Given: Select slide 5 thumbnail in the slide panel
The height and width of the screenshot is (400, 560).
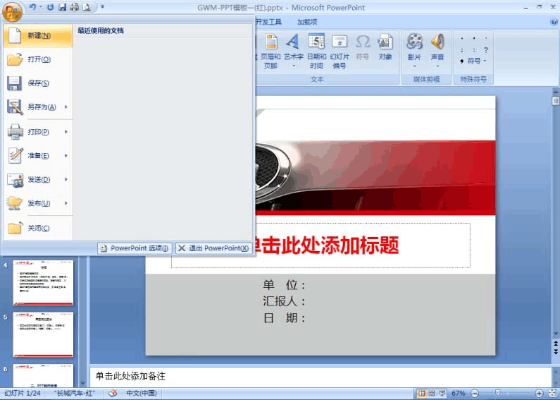Looking at the screenshot, I should click(43, 335).
